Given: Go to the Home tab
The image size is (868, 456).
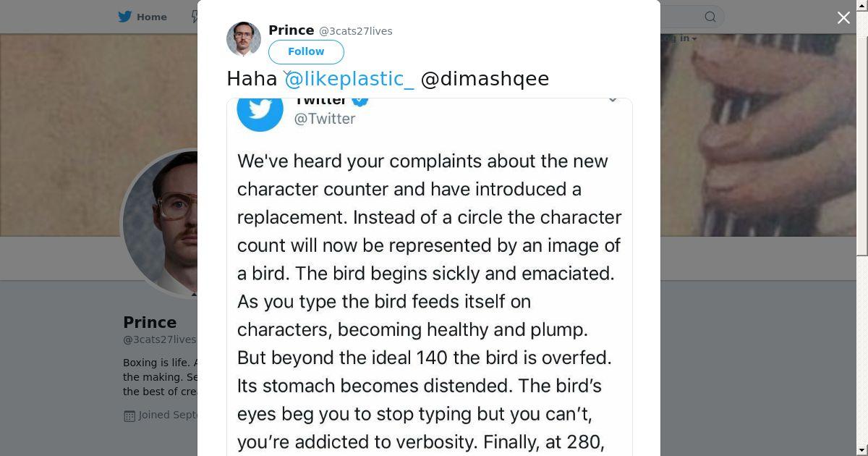Looking at the screenshot, I should tap(143, 17).
